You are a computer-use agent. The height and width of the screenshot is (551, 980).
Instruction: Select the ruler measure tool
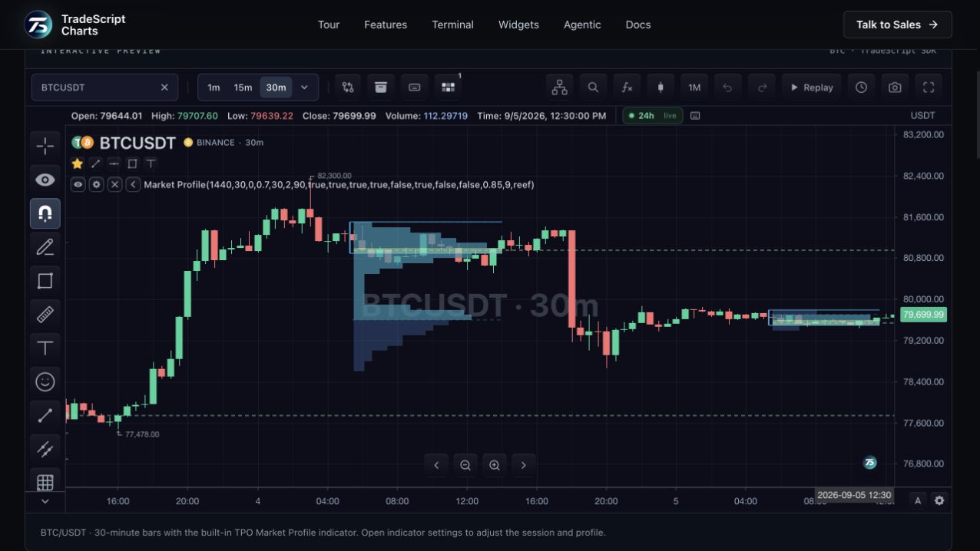(x=45, y=315)
